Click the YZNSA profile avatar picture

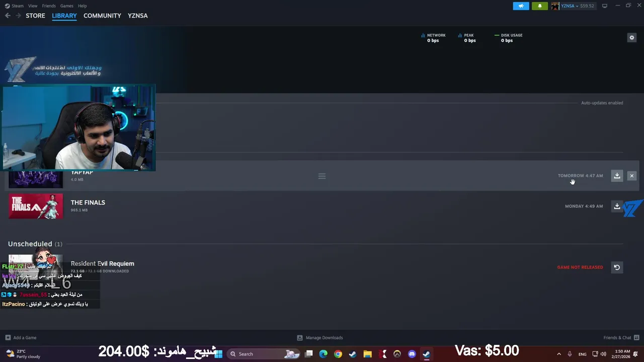555,6
